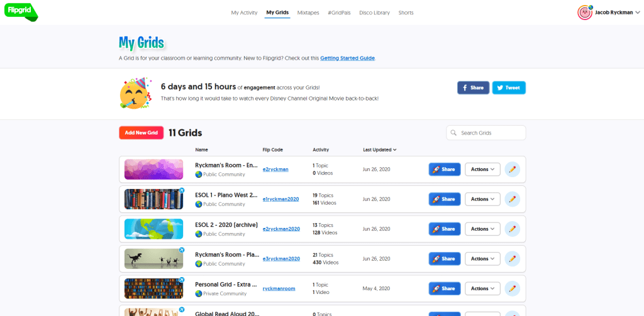Open the Getting Started Guide link

[347, 58]
